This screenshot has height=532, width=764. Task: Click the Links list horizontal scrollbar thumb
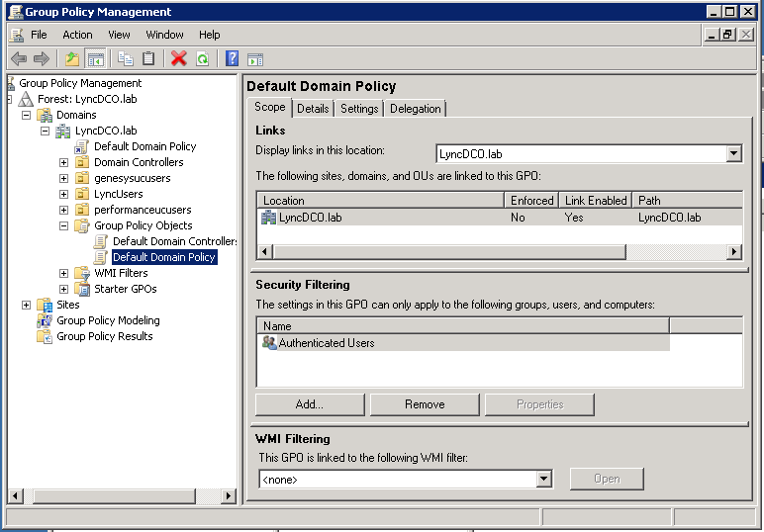[x=449, y=251]
